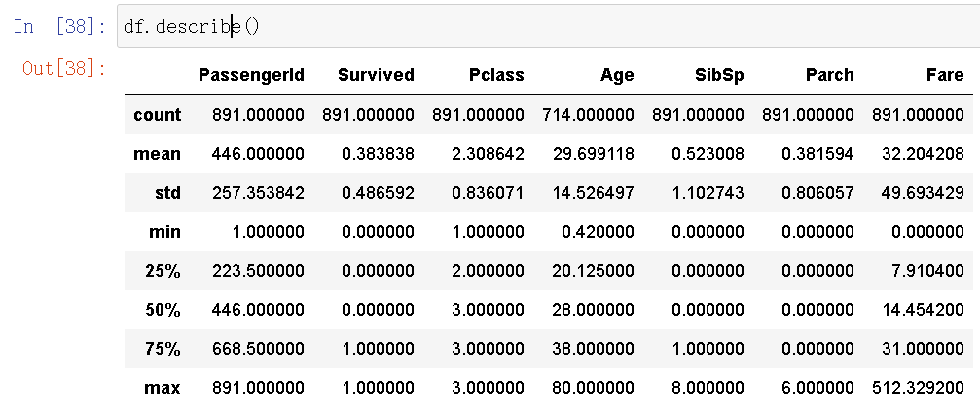The height and width of the screenshot is (414, 980).
Task: Select the max row label
Action: [163, 388]
